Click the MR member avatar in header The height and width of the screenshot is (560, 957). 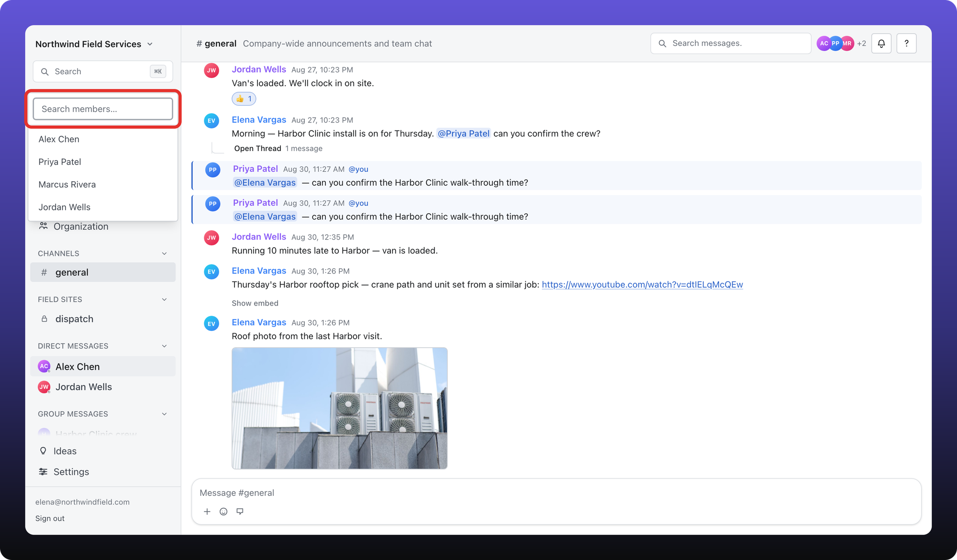847,44
